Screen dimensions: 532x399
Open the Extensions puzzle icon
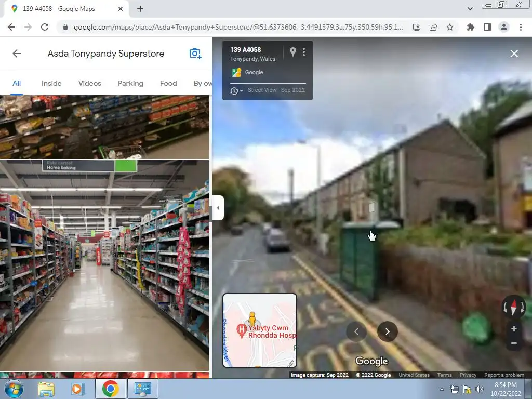[470, 27]
